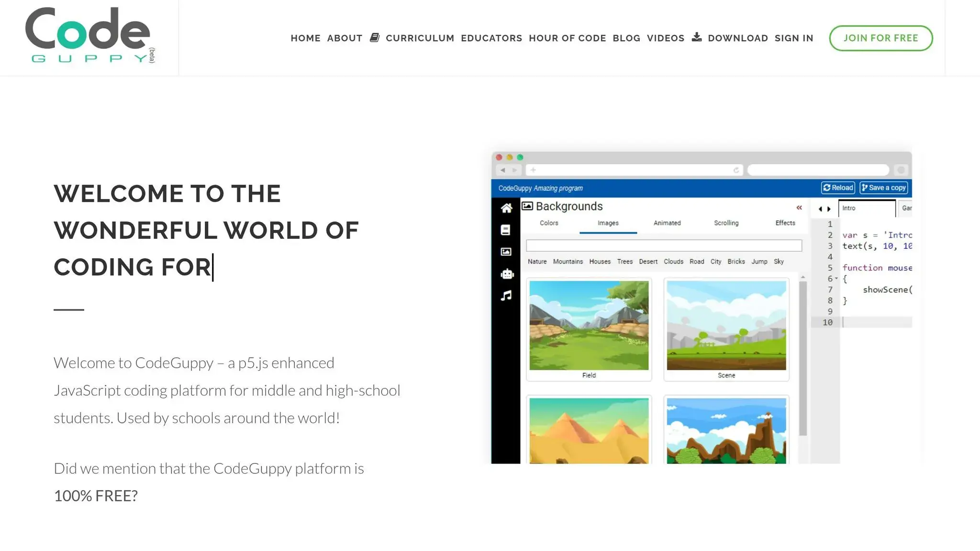Click code line 10 in the editor
Image resolution: width=980 pixels, height=551 pixels.
click(877, 322)
